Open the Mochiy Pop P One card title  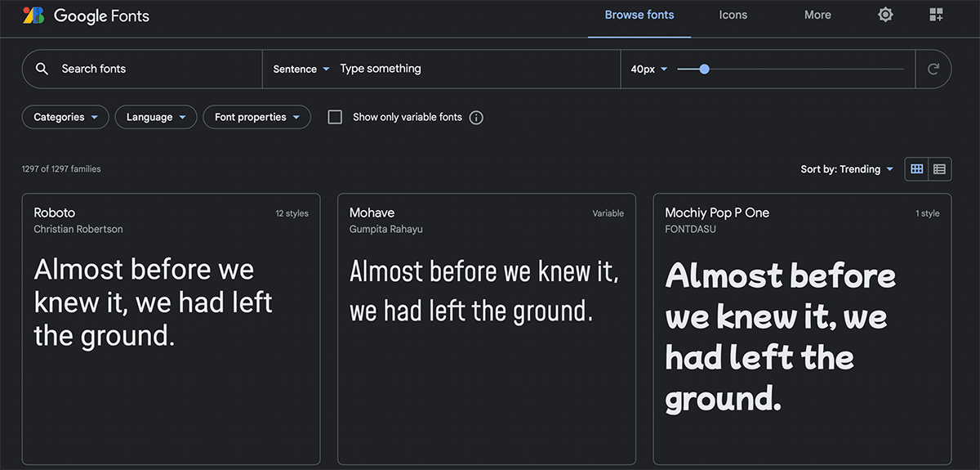tap(717, 213)
